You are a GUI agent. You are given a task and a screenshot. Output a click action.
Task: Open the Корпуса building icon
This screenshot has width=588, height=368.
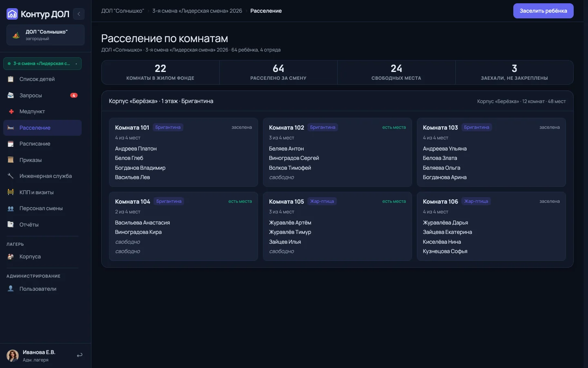click(x=11, y=256)
